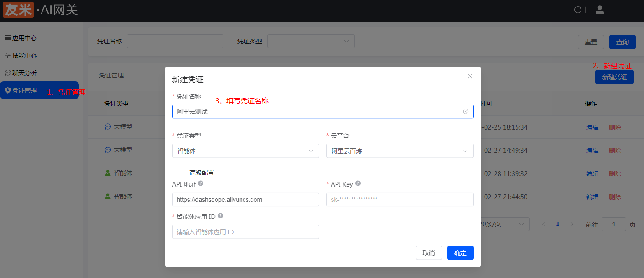
Task: Select 聊天分析 from sidebar menu
Action: pyautogui.click(x=25, y=73)
